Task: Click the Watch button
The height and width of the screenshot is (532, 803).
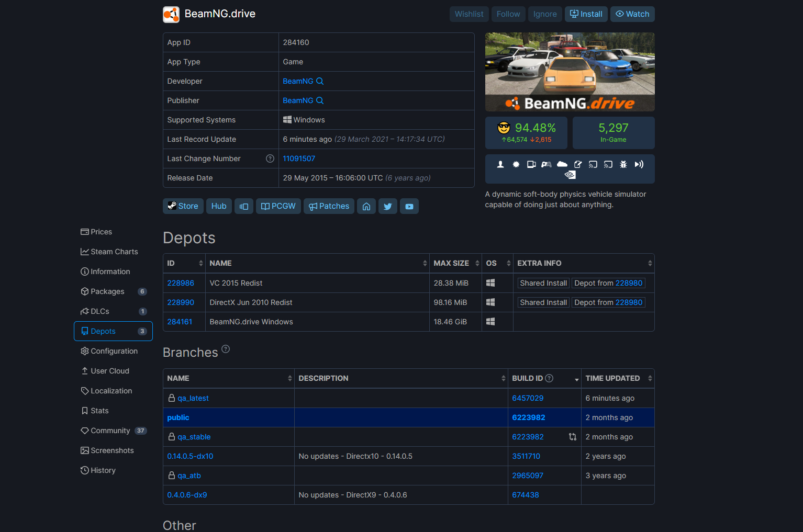Action: (632, 14)
